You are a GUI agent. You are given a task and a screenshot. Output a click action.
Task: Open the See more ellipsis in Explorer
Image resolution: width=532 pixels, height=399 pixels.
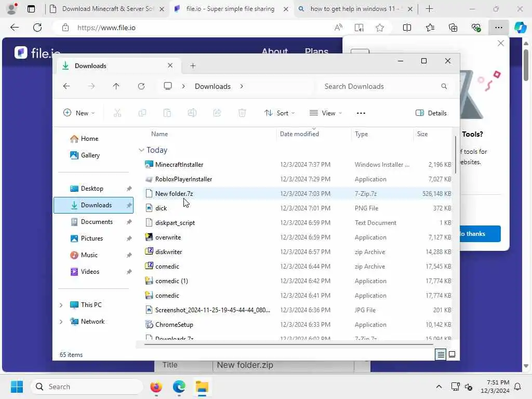click(x=361, y=113)
